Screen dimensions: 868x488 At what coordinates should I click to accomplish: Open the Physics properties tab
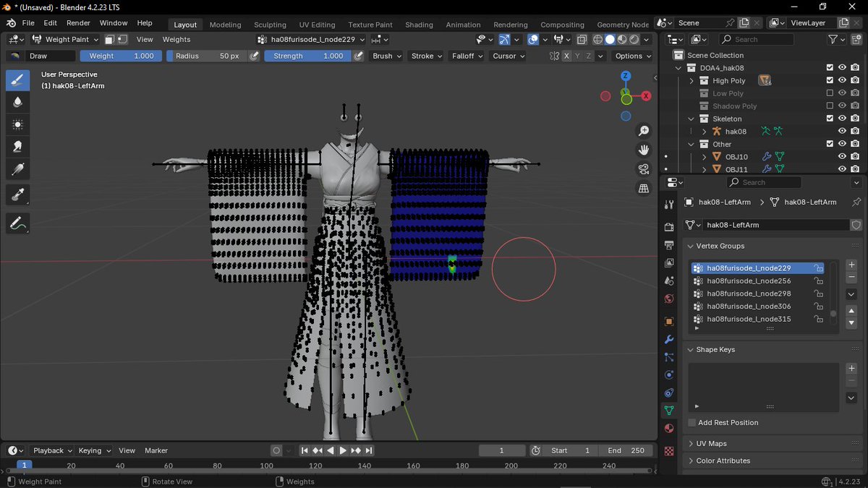pyautogui.click(x=669, y=374)
